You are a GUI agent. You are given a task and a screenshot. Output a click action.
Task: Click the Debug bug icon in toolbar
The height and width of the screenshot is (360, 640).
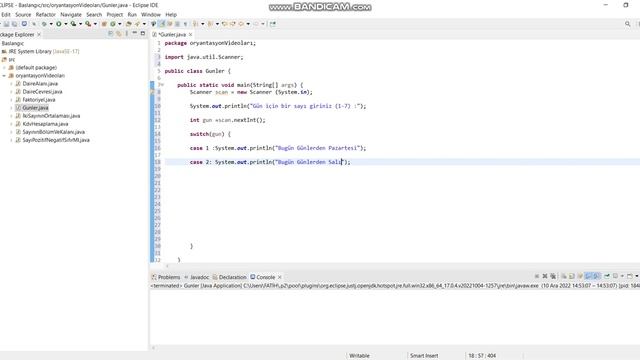click(x=44, y=24)
